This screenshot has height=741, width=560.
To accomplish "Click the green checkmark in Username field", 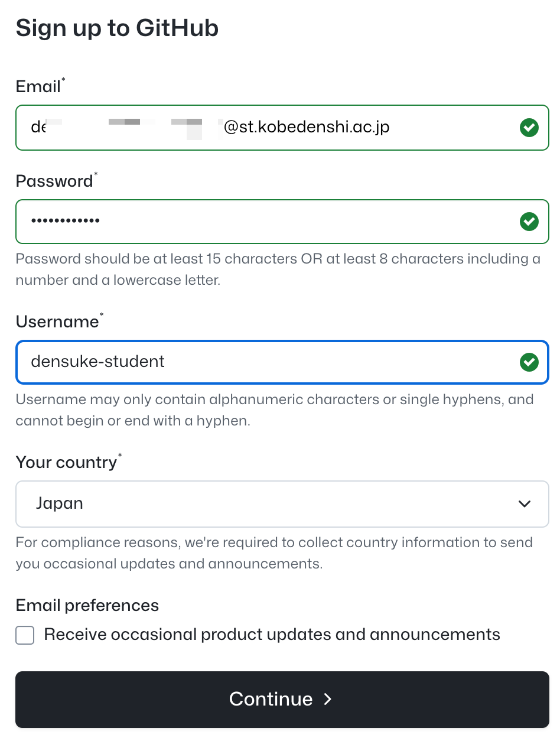I will click(529, 362).
